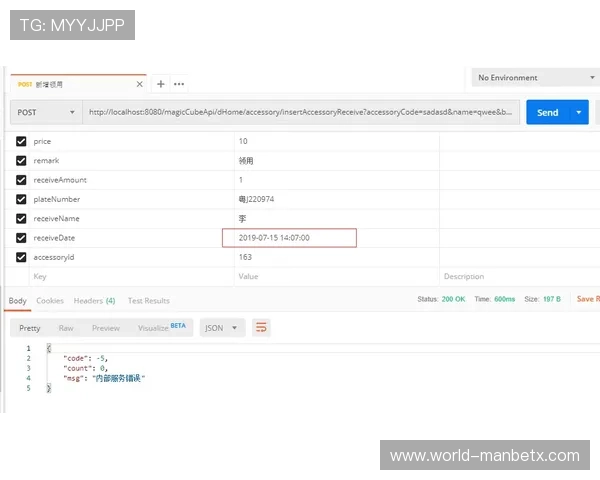
Task: Switch to the Cookies response tab
Action: point(50,300)
